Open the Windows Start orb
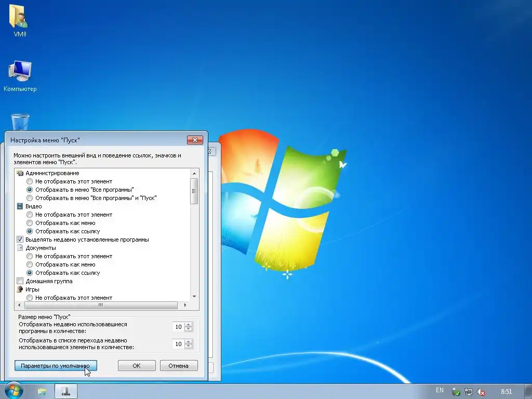Image resolution: width=532 pixels, height=399 pixels. 14,391
